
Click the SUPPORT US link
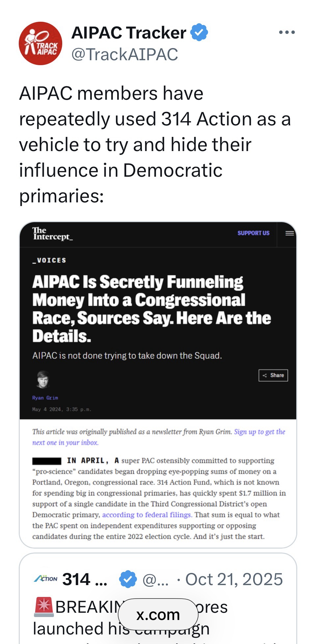[253, 233]
